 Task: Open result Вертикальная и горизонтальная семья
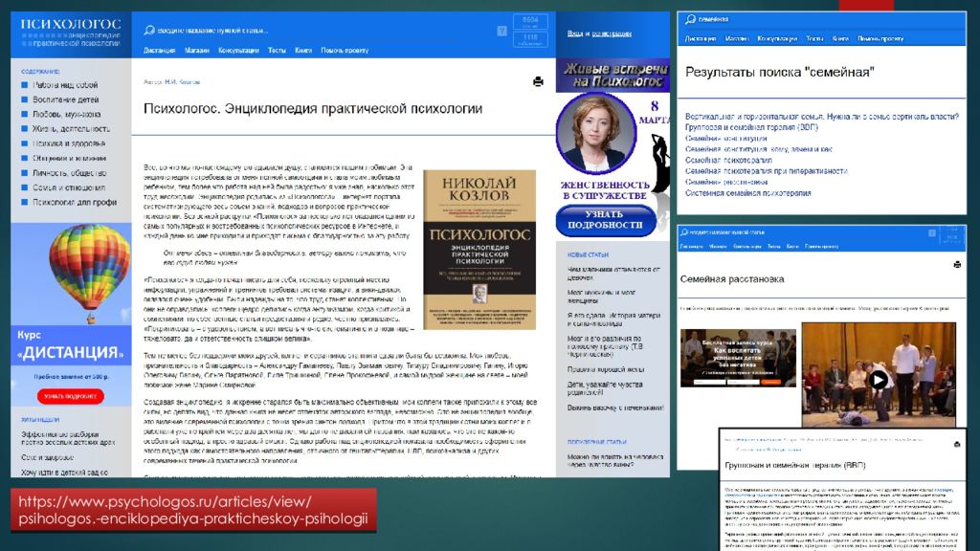[x=822, y=117]
